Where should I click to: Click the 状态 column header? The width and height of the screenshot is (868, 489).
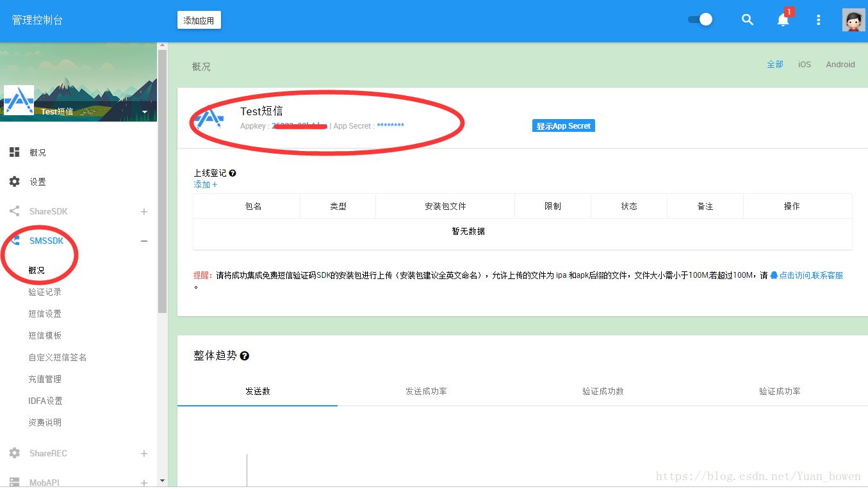pyautogui.click(x=629, y=206)
